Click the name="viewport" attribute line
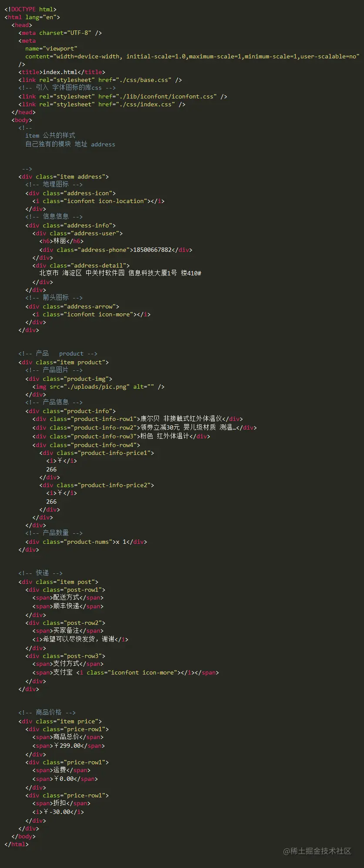 coord(51,48)
